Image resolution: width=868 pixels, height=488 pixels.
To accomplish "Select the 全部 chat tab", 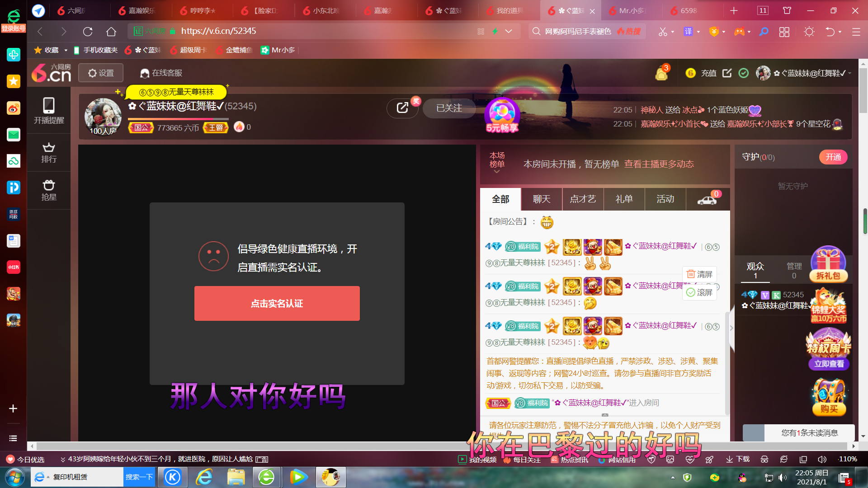I will (x=500, y=199).
